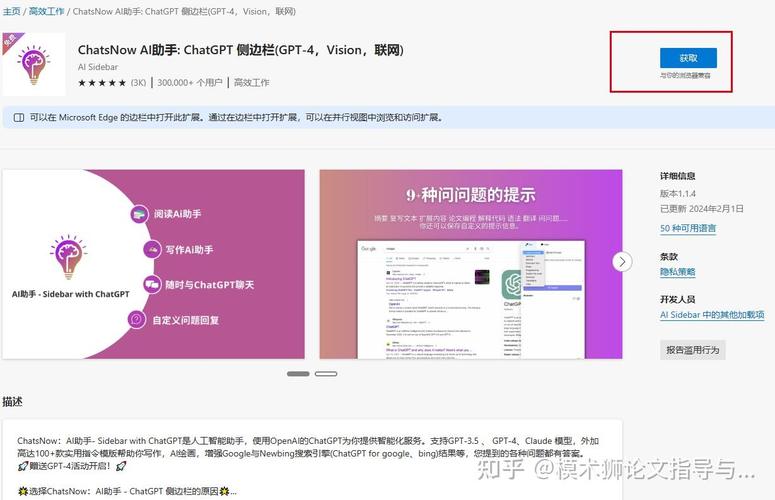The image size is (775, 500).
Task: Click the 自定义问题回复 question icon
Action: coord(136,320)
